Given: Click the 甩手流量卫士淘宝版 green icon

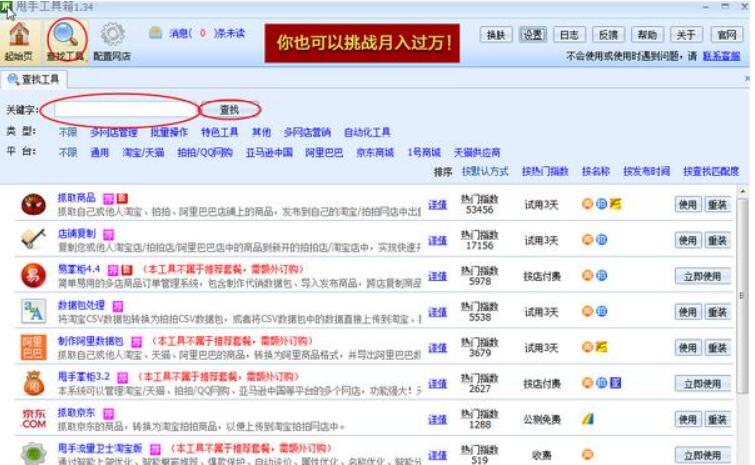Looking at the screenshot, I should (34, 454).
